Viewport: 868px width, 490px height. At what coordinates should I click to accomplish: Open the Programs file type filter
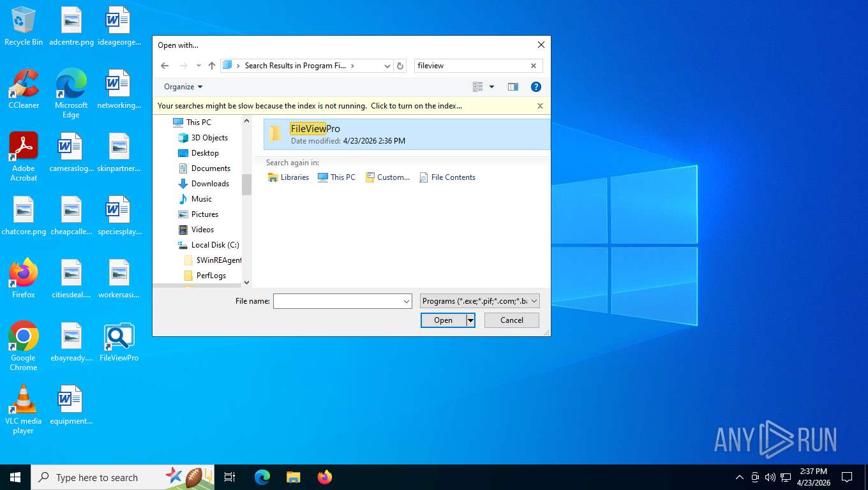pos(480,301)
